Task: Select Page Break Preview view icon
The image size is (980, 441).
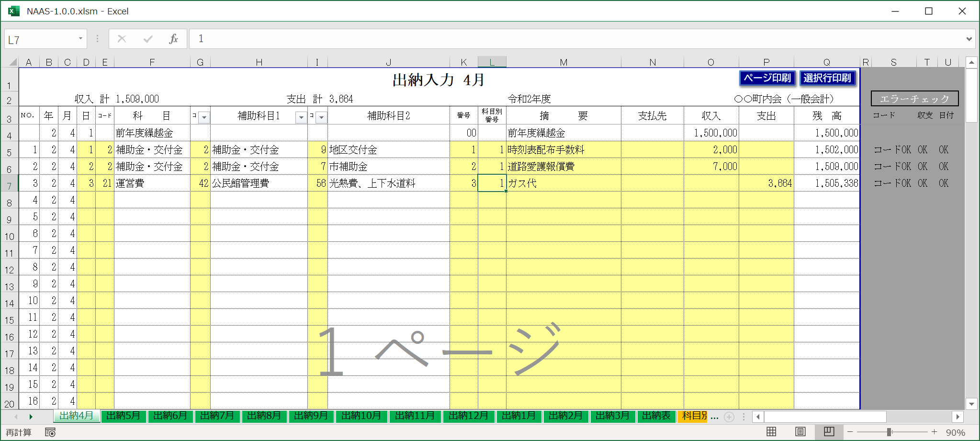Action: pyautogui.click(x=829, y=432)
